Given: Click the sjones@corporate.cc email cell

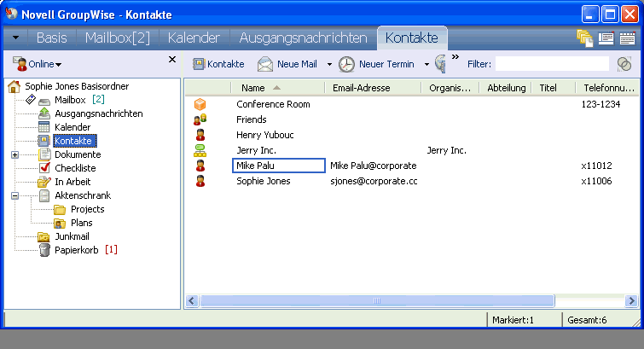Looking at the screenshot, I should click(x=374, y=181).
